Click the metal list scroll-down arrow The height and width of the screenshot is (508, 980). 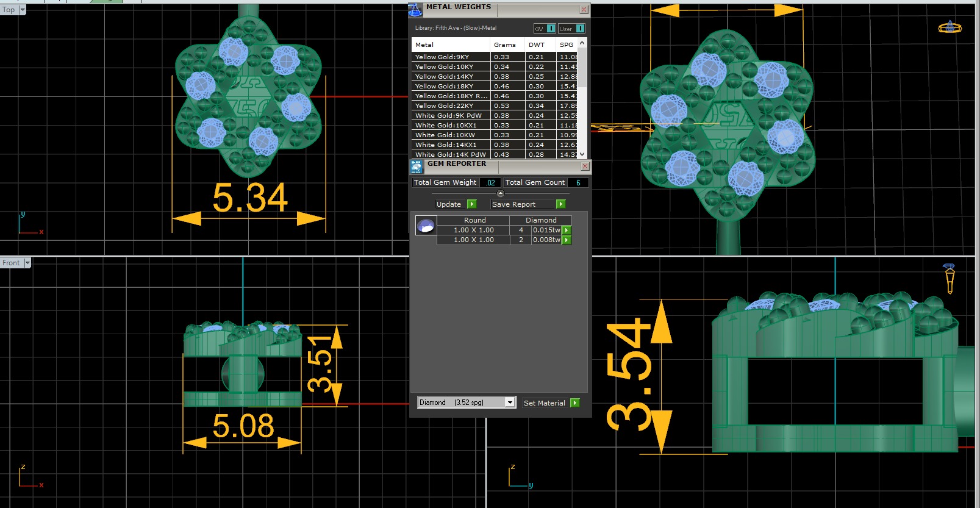click(582, 154)
